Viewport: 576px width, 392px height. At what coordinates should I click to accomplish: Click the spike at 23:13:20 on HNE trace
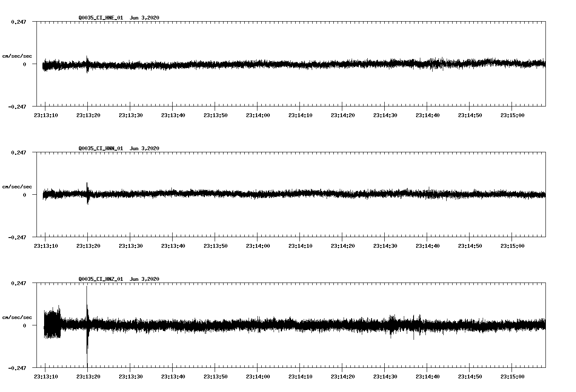point(87,64)
